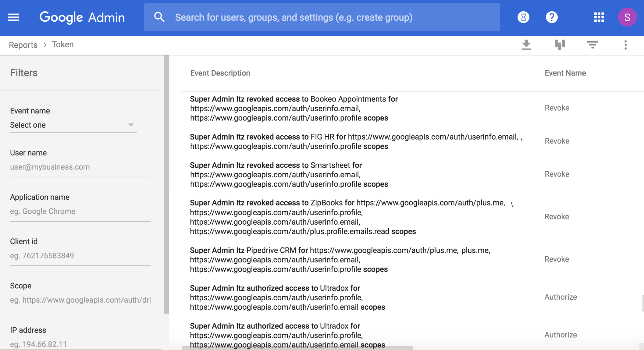The width and height of the screenshot is (644, 350).
Task: Select the FIG HR revoke event row
Action: point(412,141)
